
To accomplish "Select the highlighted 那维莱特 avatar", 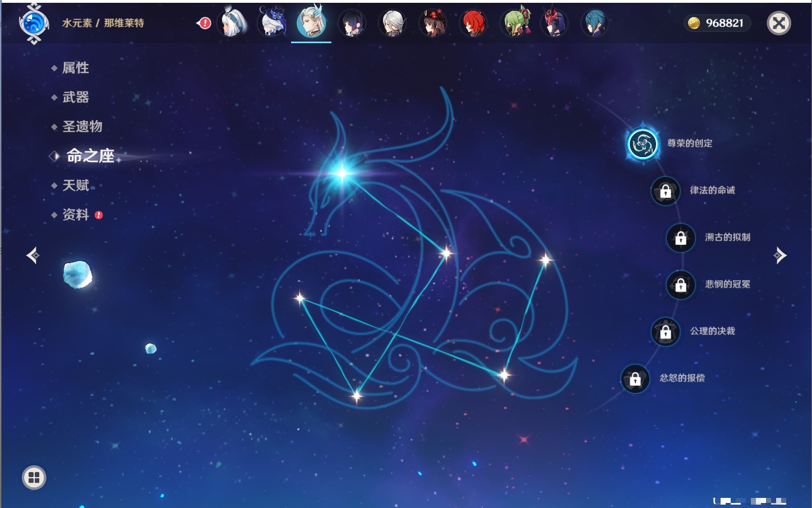I will (x=311, y=22).
